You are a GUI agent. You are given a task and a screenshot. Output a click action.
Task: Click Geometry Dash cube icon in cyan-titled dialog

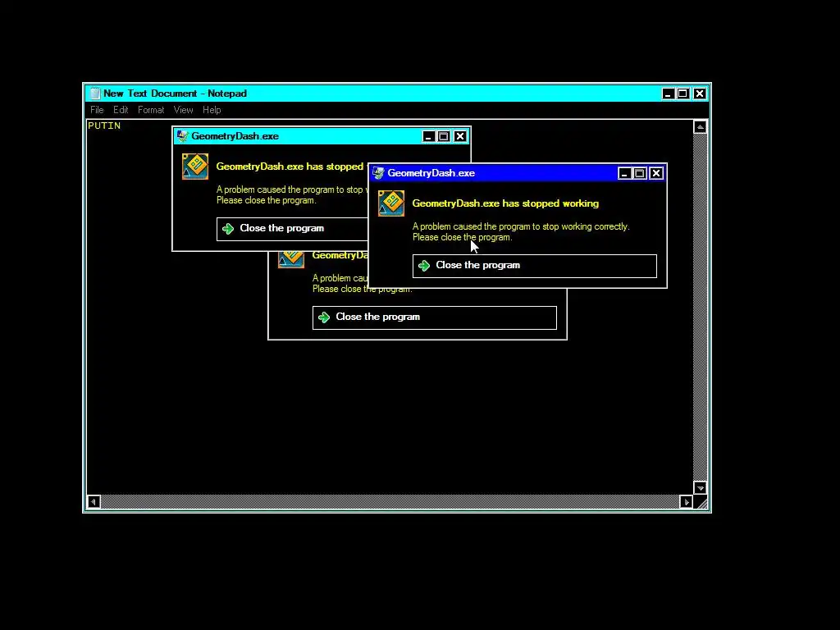[195, 166]
